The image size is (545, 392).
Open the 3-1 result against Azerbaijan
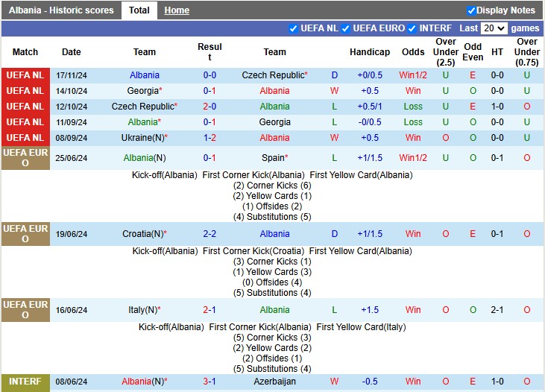pyautogui.click(x=210, y=382)
